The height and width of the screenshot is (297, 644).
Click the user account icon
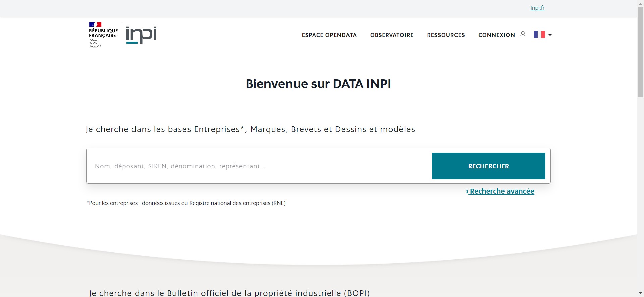pyautogui.click(x=523, y=35)
